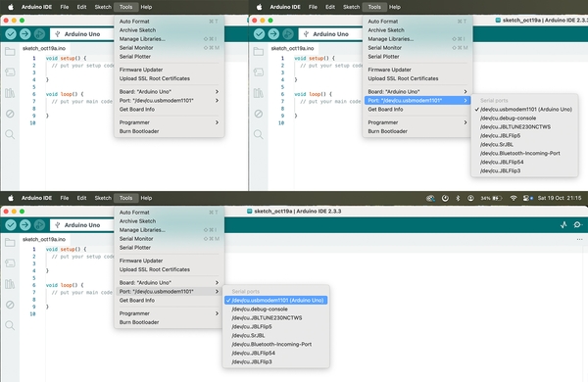
Task: Open Boards Manager icon in top-left window sidebar
Action: tap(10, 72)
